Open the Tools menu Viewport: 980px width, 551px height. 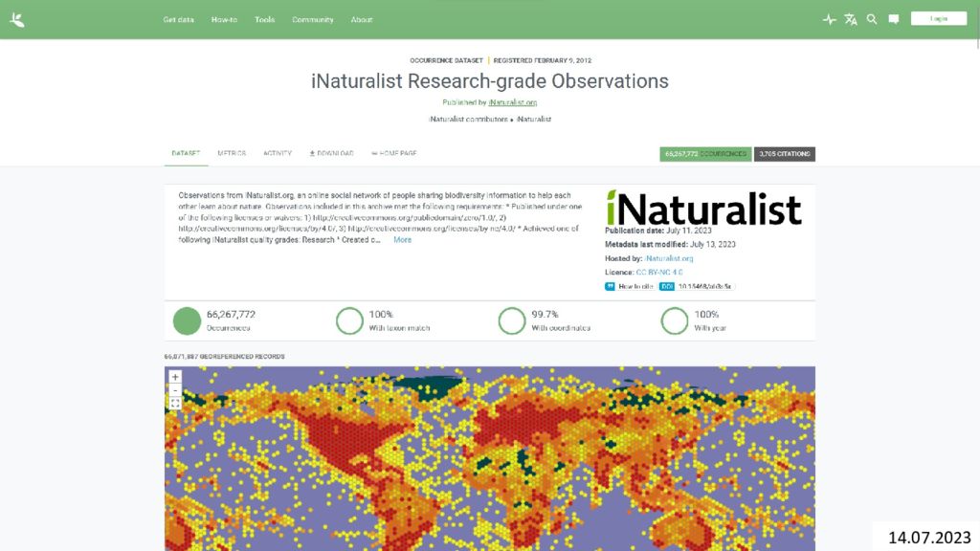pyautogui.click(x=264, y=20)
